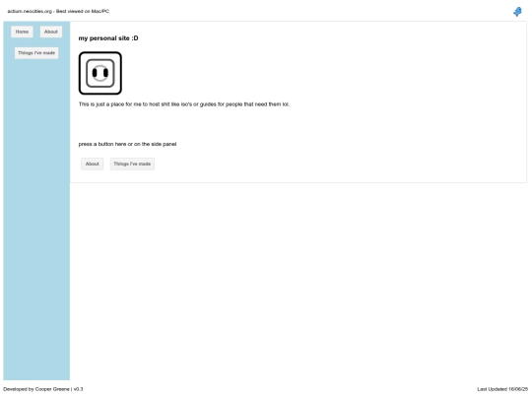Click Things I've made button in main content
Screen dimensions: 532x399
(132, 164)
